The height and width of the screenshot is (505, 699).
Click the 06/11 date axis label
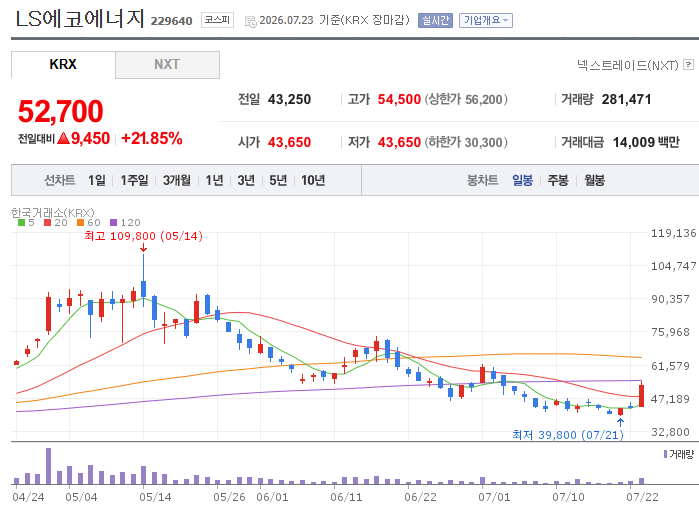[346, 497]
